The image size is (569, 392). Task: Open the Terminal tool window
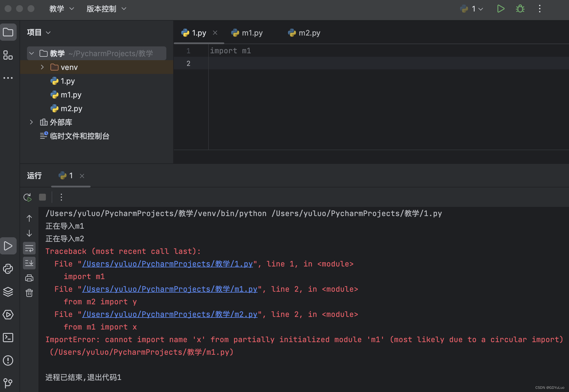click(x=8, y=338)
